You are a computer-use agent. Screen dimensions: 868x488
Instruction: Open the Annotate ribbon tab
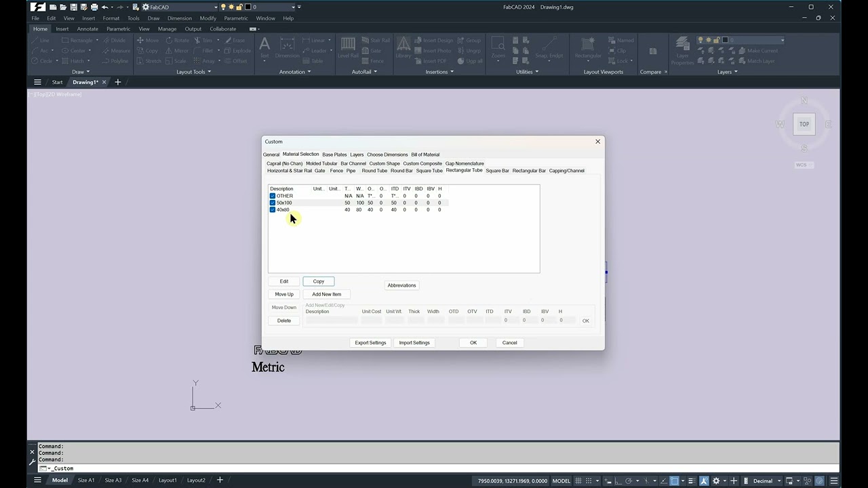point(87,29)
